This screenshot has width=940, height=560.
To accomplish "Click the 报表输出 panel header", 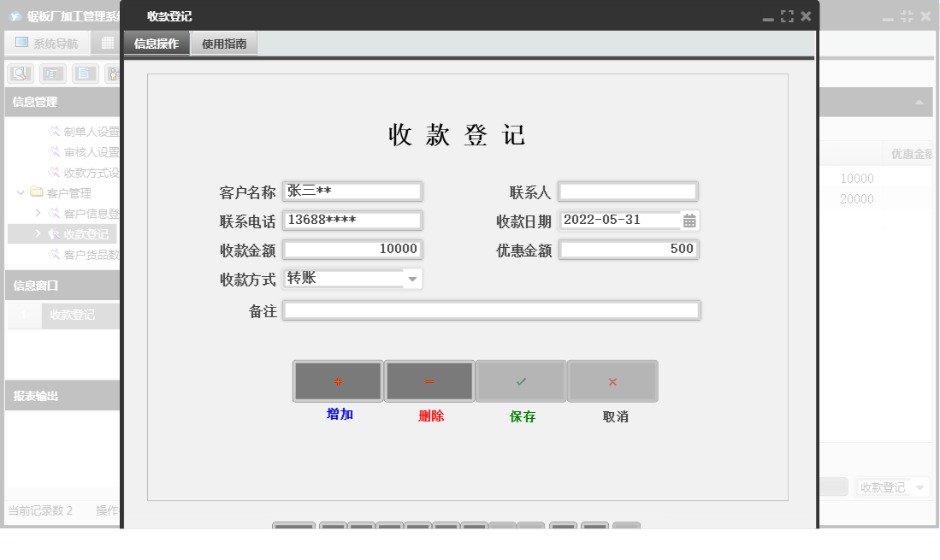I will pos(60,395).
